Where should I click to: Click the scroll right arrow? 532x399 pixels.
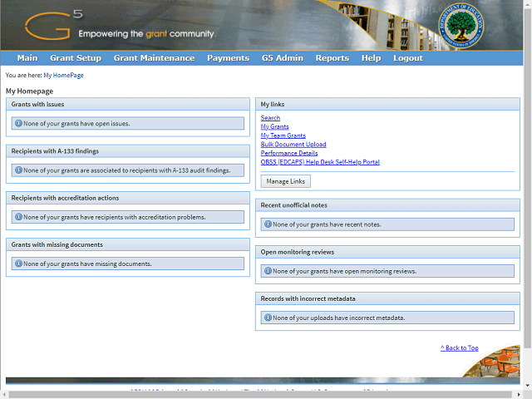(x=519, y=395)
